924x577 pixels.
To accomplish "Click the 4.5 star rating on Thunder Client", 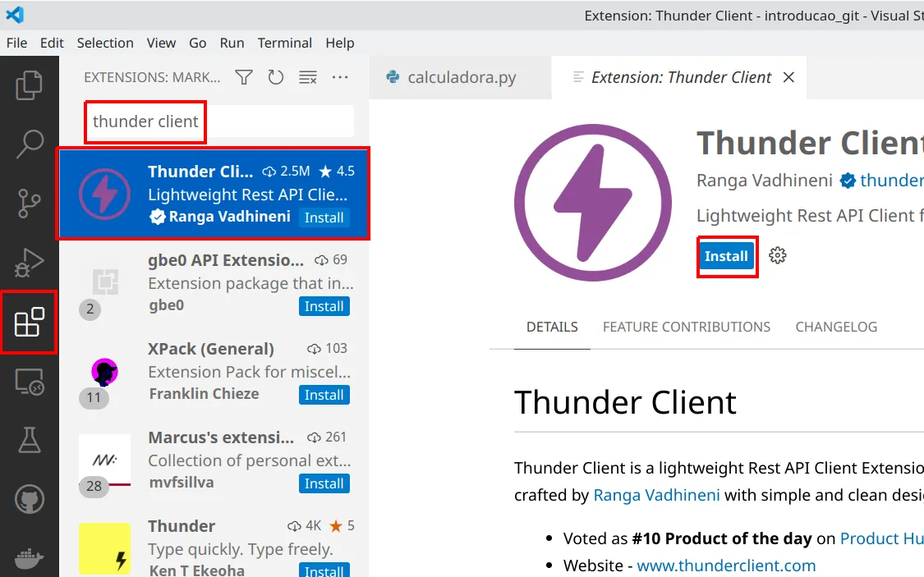I will 337,172.
